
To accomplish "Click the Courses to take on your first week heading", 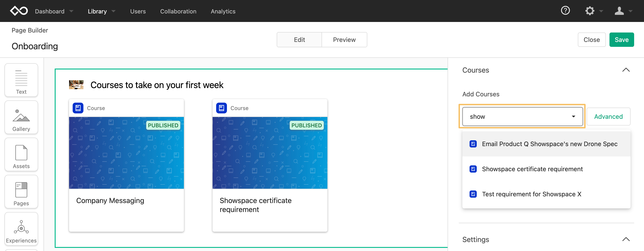I will tap(157, 85).
